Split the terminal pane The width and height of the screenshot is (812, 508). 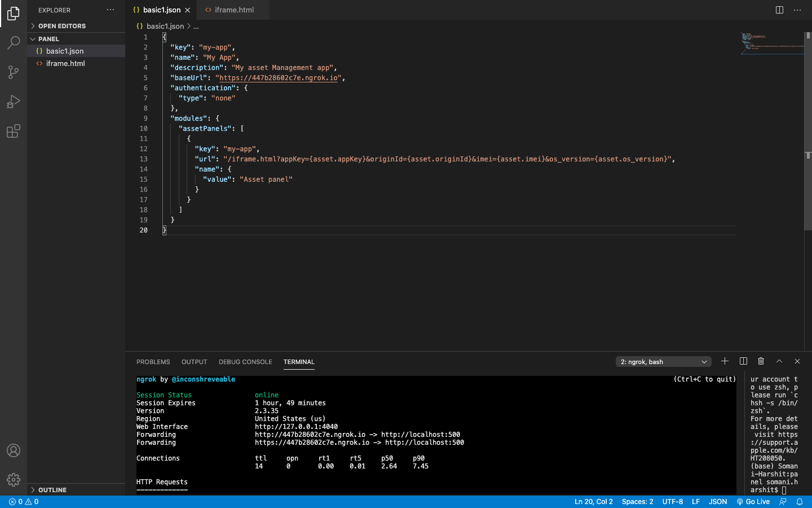click(743, 361)
